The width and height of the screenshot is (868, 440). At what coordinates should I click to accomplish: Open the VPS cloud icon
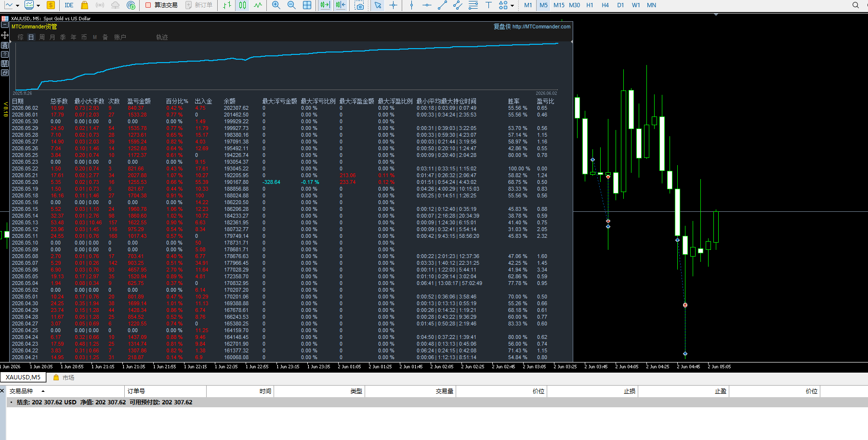(x=116, y=5)
